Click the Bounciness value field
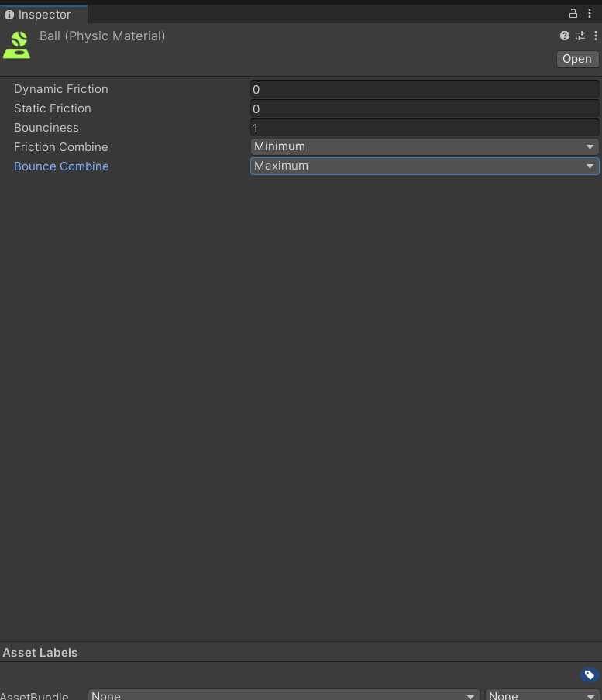Screen dimensions: 602x700 425,128
